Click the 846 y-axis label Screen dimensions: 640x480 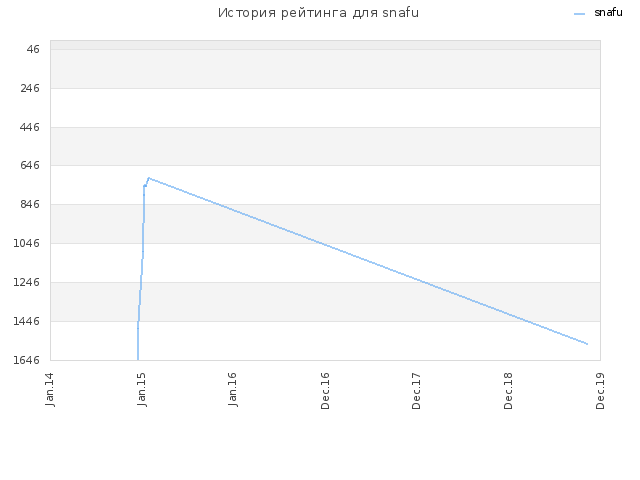click(30, 204)
